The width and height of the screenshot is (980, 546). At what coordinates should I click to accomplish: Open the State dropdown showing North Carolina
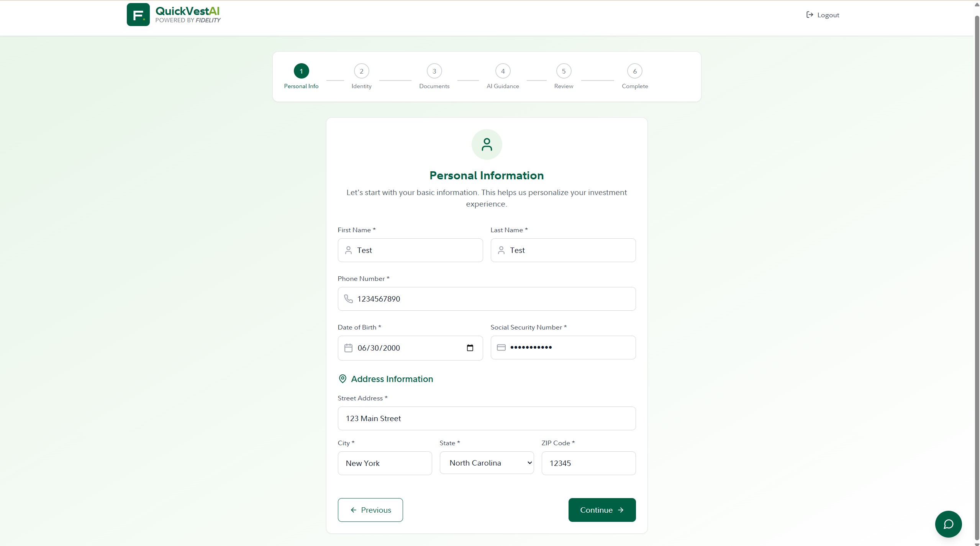coord(487,463)
